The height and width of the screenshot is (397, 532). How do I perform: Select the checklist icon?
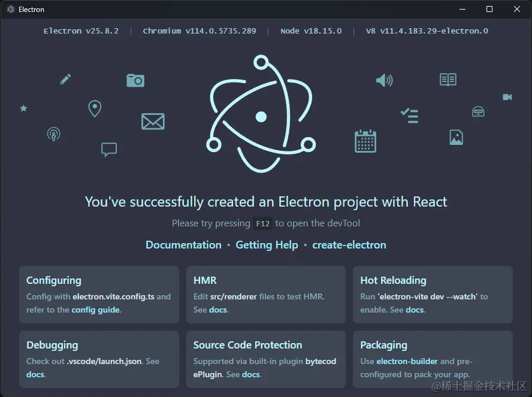pyautogui.click(x=409, y=116)
